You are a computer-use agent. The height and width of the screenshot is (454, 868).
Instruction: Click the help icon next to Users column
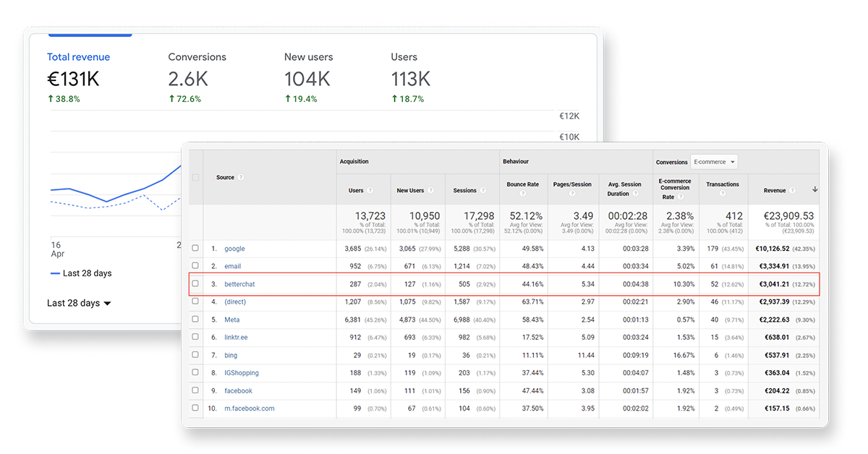coord(370,191)
